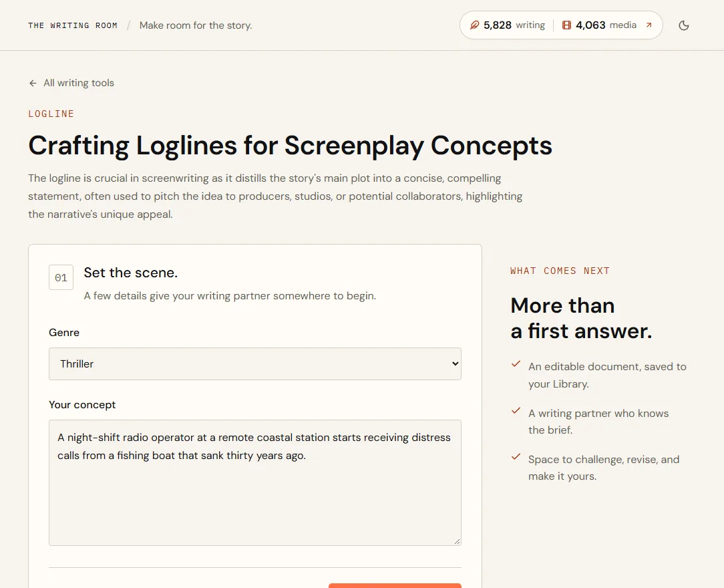Screen dimensions: 724x588
Task: Toggle dark mode with the moon icon
Action: [684, 25]
